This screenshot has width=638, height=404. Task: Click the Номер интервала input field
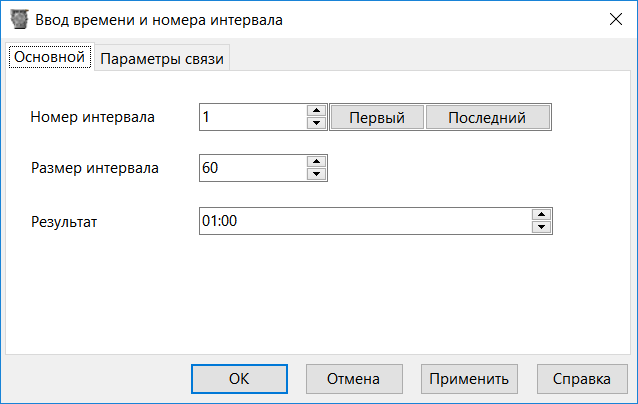coord(252,117)
